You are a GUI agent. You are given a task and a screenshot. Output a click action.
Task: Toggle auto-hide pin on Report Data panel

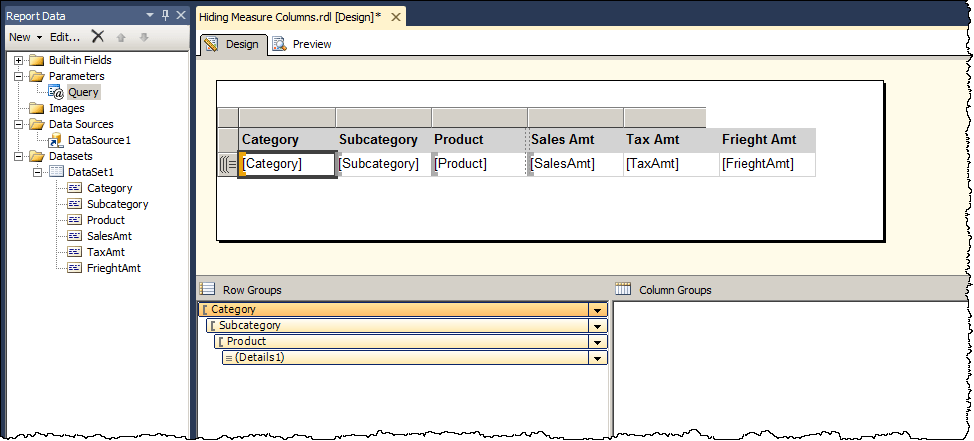point(165,16)
